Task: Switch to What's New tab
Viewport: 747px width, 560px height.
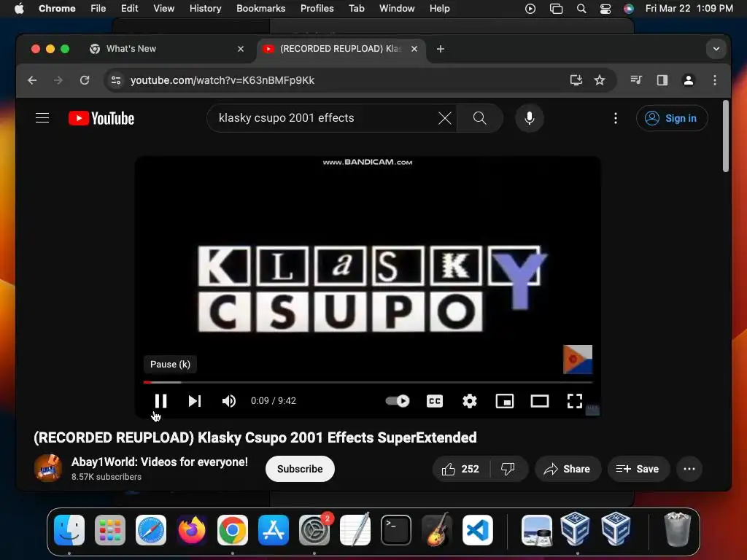Action: click(167, 49)
